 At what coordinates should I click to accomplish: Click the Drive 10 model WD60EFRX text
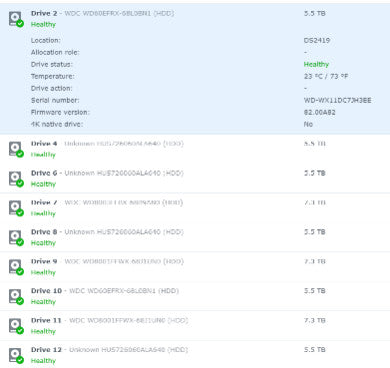coord(124,291)
